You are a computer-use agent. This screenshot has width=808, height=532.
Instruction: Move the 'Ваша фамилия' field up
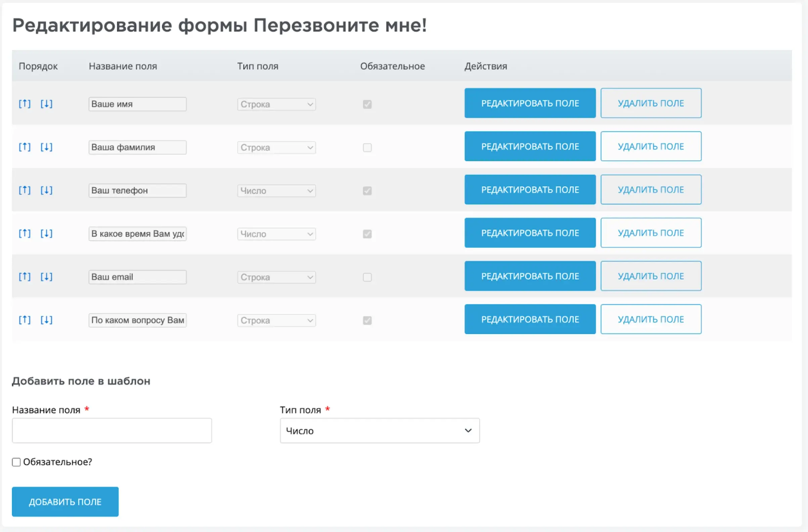coord(25,147)
